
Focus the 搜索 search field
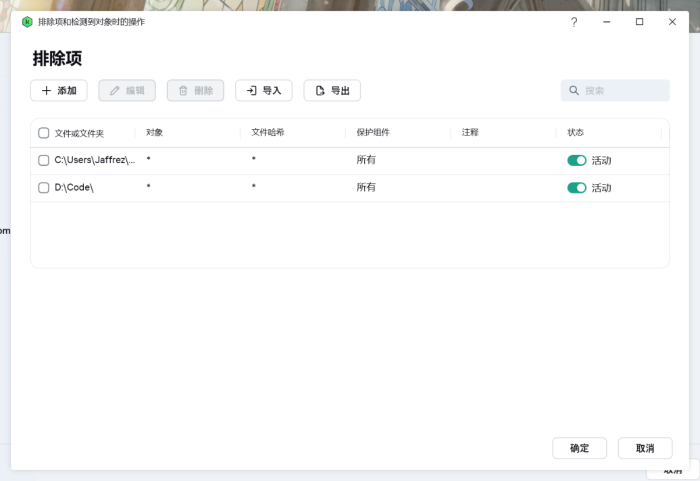click(615, 91)
